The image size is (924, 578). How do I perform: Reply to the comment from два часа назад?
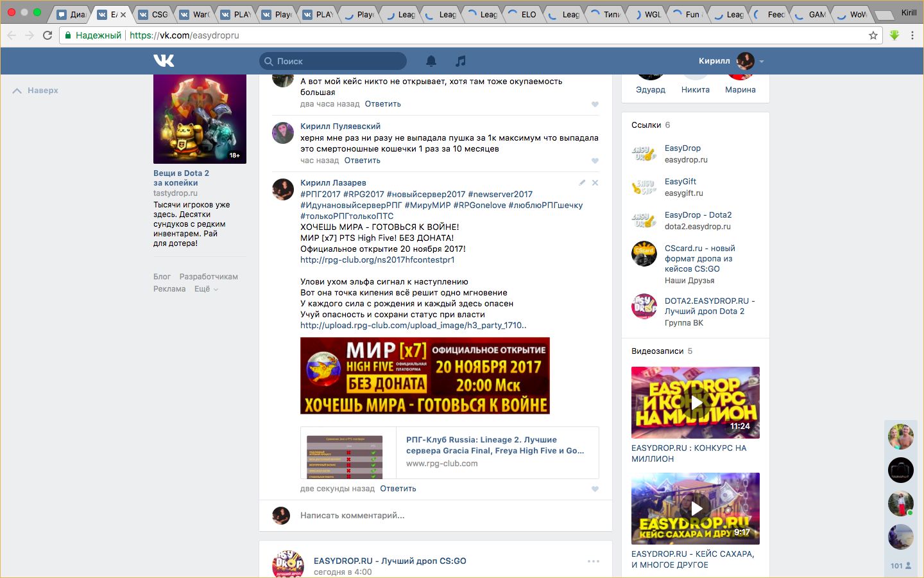click(x=383, y=104)
